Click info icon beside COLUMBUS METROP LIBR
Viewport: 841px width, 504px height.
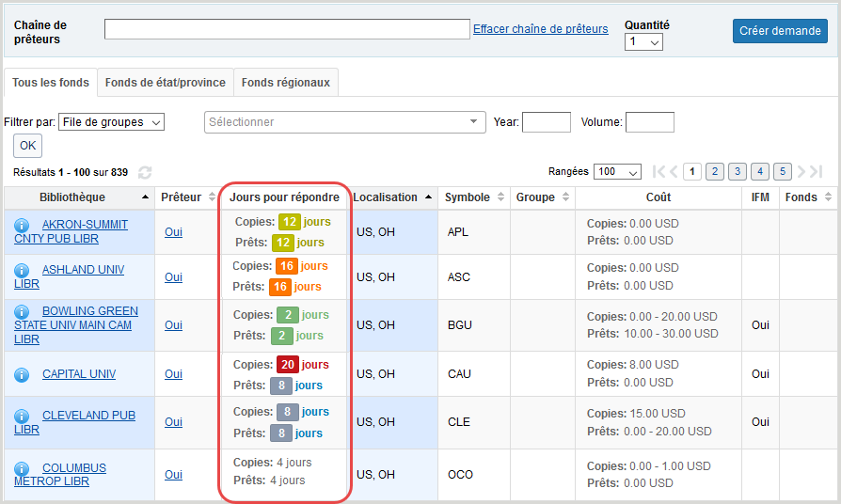22,468
